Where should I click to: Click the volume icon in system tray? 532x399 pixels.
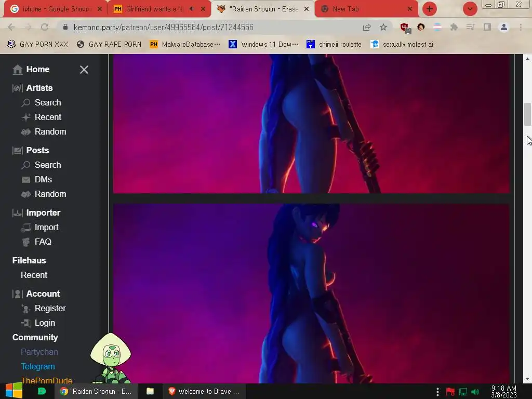[475, 392]
